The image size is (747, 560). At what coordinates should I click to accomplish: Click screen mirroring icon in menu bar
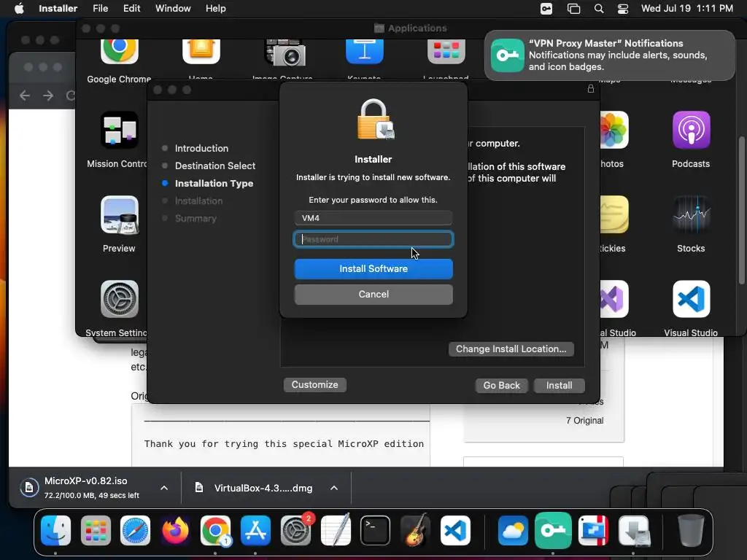tap(573, 9)
